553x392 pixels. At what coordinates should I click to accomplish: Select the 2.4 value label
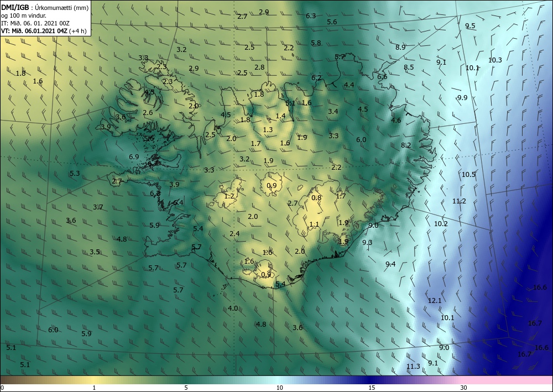(x=234, y=233)
